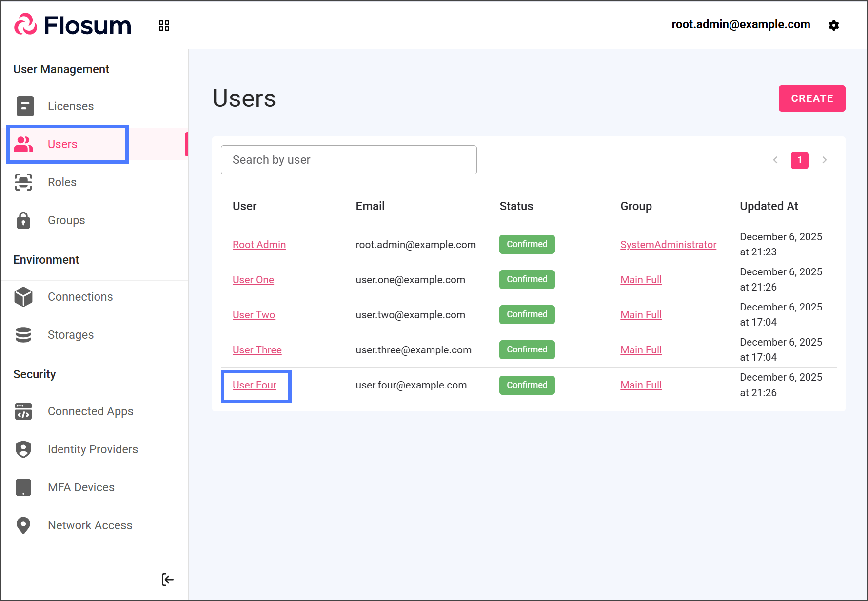Open the Root Admin user link
Viewport: 868px width, 601px height.
pos(259,245)
